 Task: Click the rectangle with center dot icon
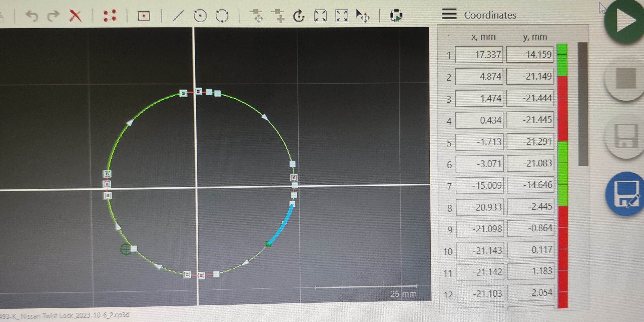point(144,16)
